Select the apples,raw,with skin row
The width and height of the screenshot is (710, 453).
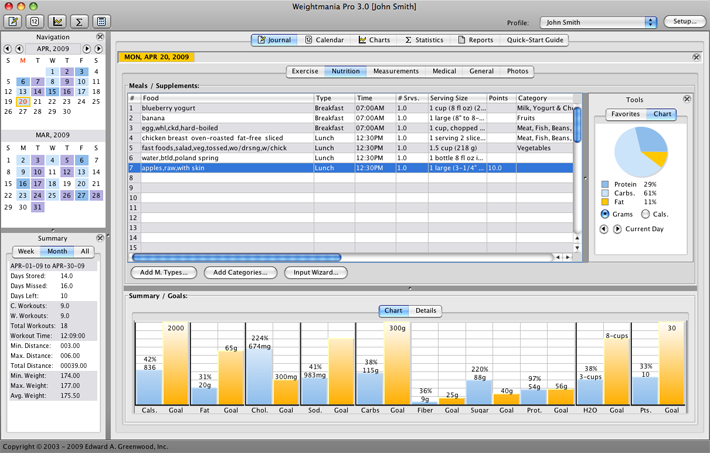351,168
